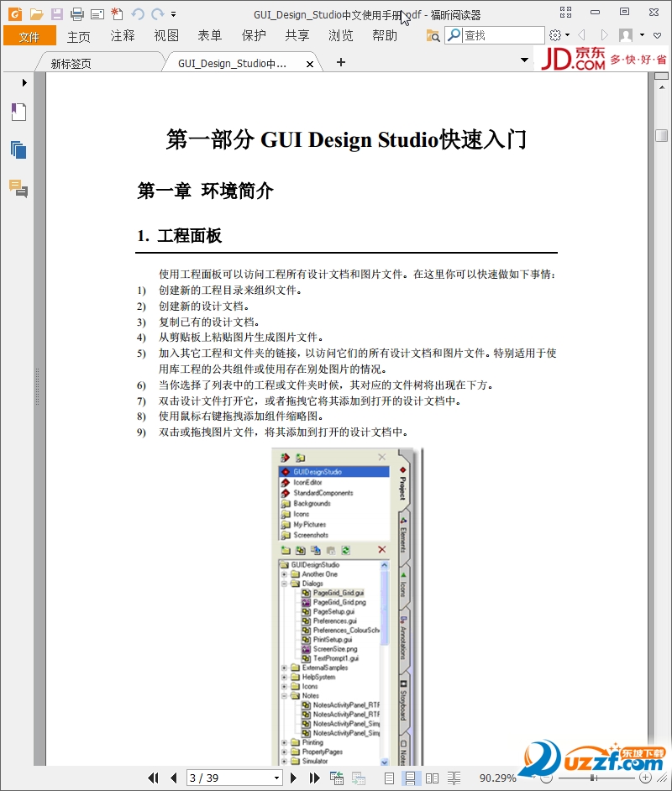Select facing pages view mode

[432, 778]
